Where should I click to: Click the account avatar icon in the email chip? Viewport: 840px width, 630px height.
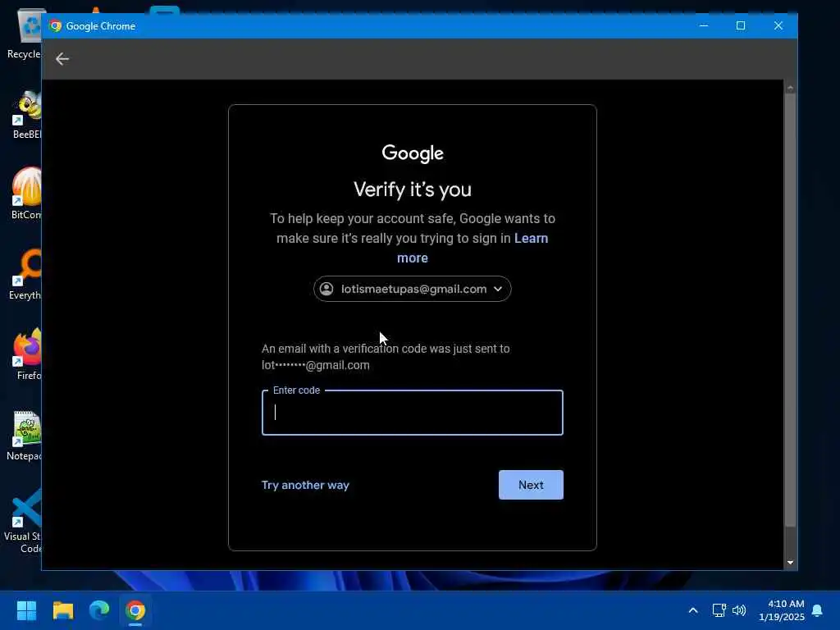326,289
